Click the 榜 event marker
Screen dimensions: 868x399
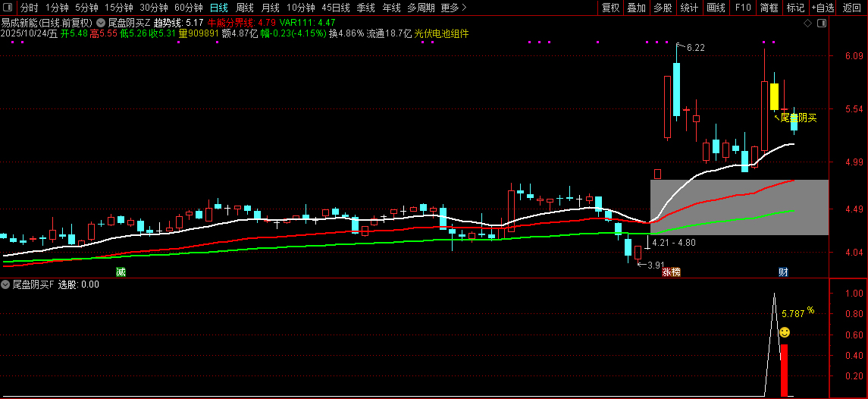(x=675, y=272)
